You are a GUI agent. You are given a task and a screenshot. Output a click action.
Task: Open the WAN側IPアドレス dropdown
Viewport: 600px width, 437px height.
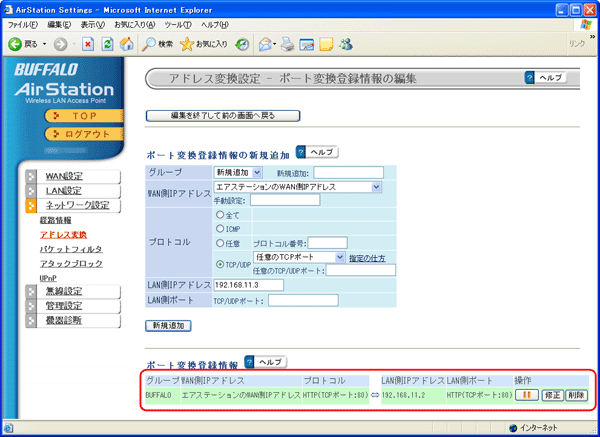pyautogui.click(x=298, y=186)
